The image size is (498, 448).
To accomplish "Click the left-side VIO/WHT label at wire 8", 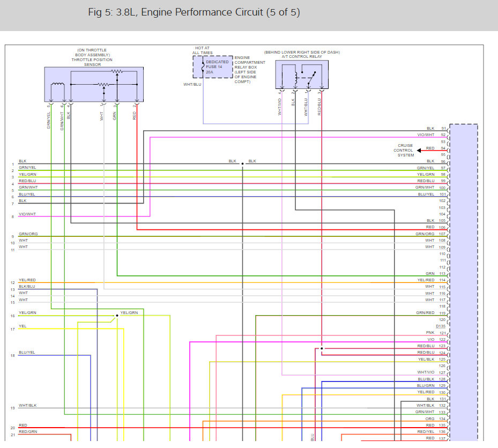I will point(27,214).
